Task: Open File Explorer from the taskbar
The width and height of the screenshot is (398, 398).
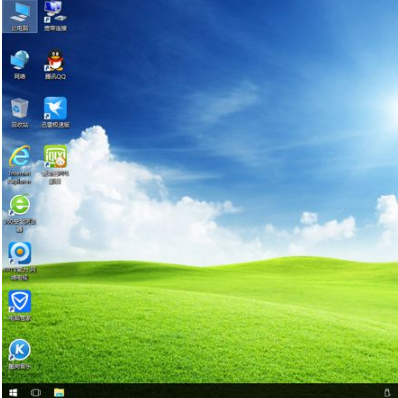Action: click(59, 392)
